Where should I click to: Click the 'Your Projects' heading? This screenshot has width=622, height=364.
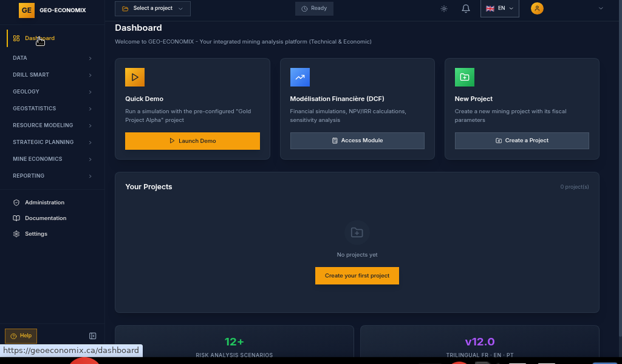pyautogui.click(x=149, y=187)
